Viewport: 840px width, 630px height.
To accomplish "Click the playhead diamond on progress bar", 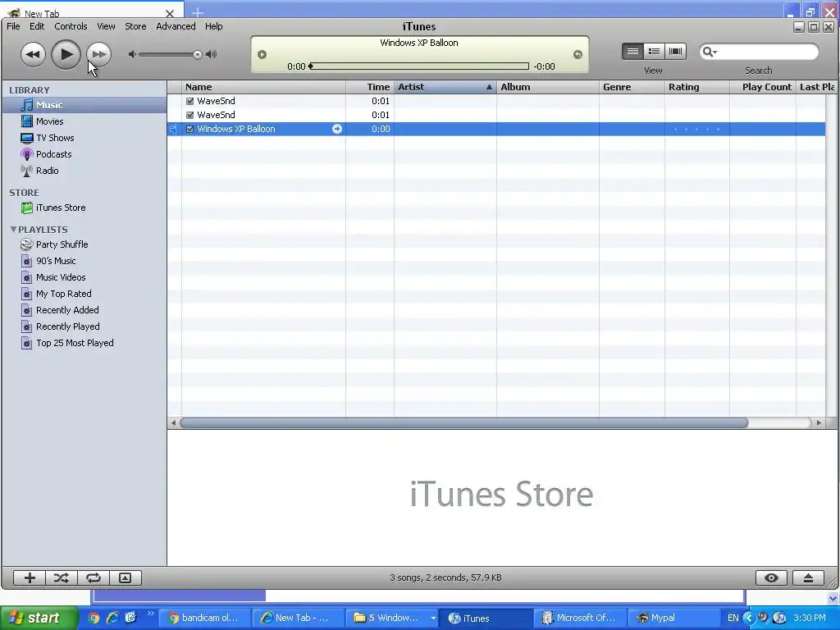I will tap(311, 66).
